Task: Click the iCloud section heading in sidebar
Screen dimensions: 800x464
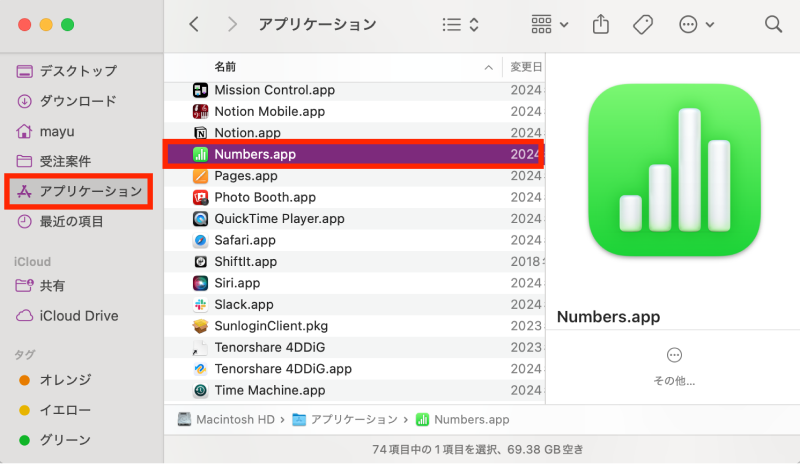Action: [32, 262]
